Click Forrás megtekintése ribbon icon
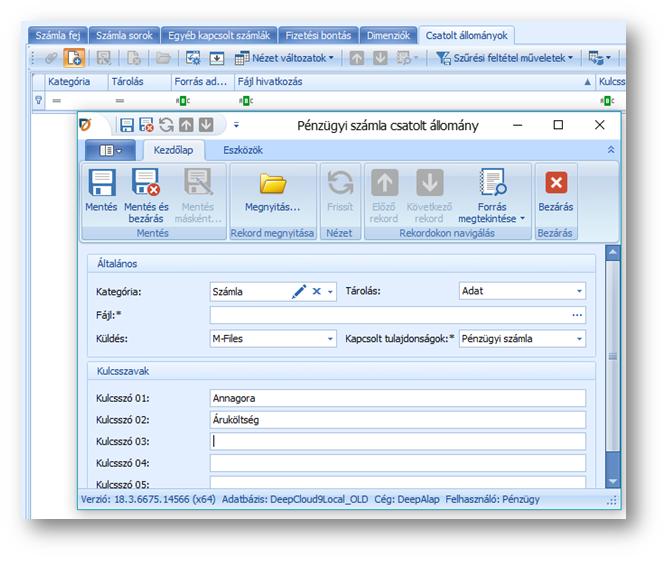The height and width of the screenshot is (561, 668). (492, 184)
